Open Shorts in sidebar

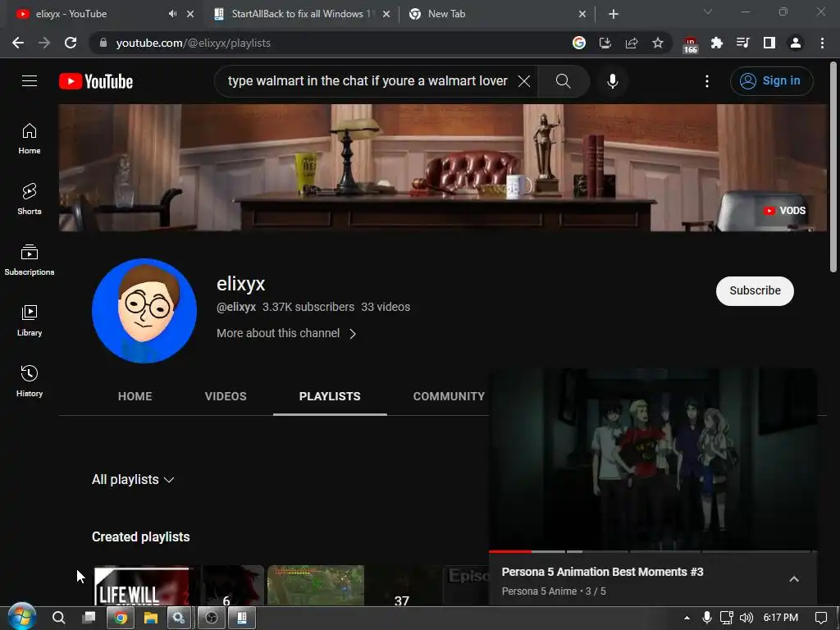[30, 199]
